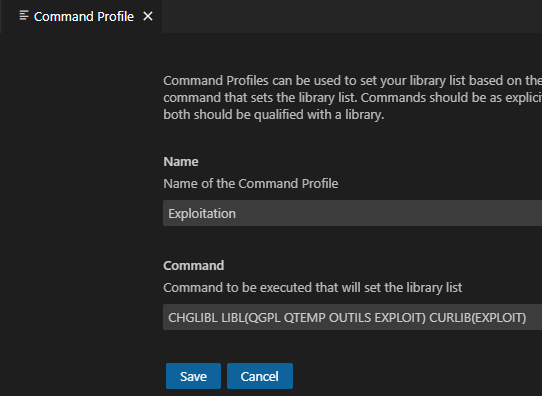Close the Command Profile tab
The image size is (542, 396).
tap(148, 16)
